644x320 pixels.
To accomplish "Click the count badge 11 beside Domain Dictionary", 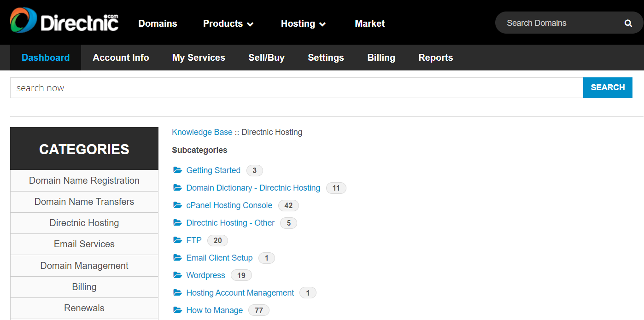I will point(336,188).
